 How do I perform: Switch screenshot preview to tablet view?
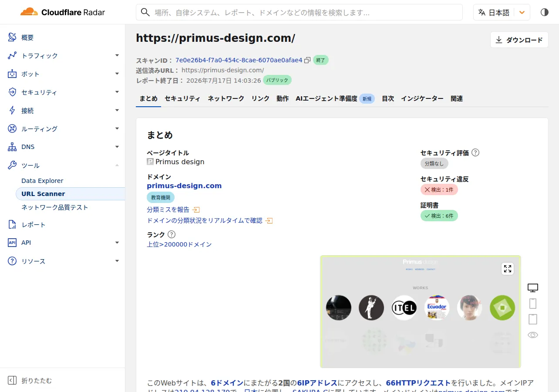coord(533,319)
